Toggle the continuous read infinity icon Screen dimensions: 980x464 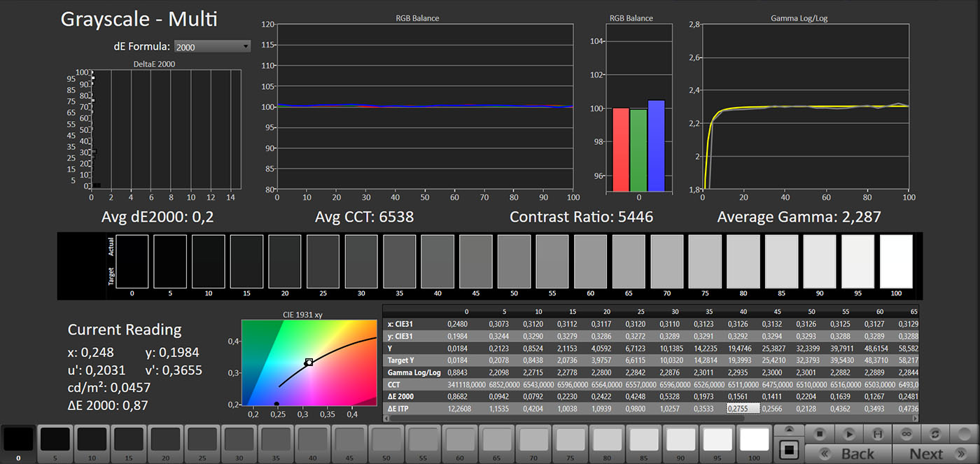click(x=906, y=435)
